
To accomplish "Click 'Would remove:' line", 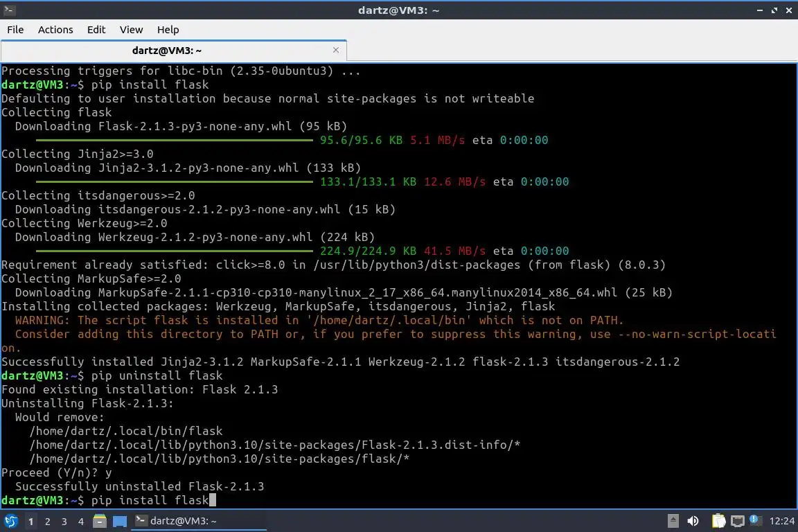I will click(60, 418).
